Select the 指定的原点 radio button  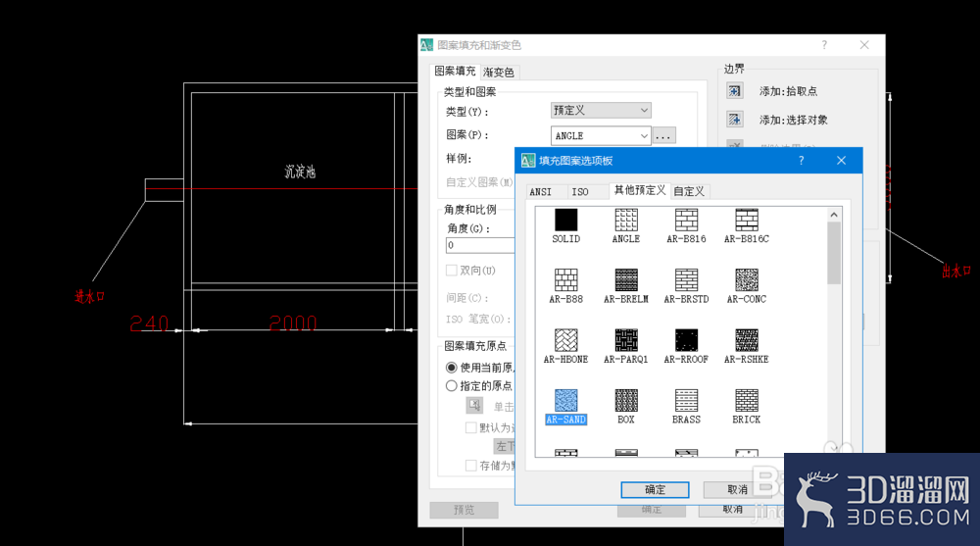point(451,386)
